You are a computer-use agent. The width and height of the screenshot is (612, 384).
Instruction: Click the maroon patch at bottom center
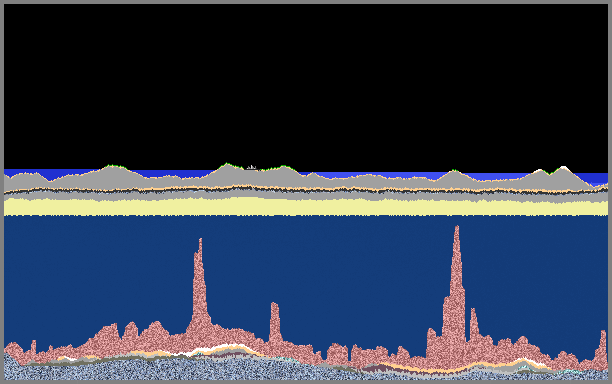[374, 368]
